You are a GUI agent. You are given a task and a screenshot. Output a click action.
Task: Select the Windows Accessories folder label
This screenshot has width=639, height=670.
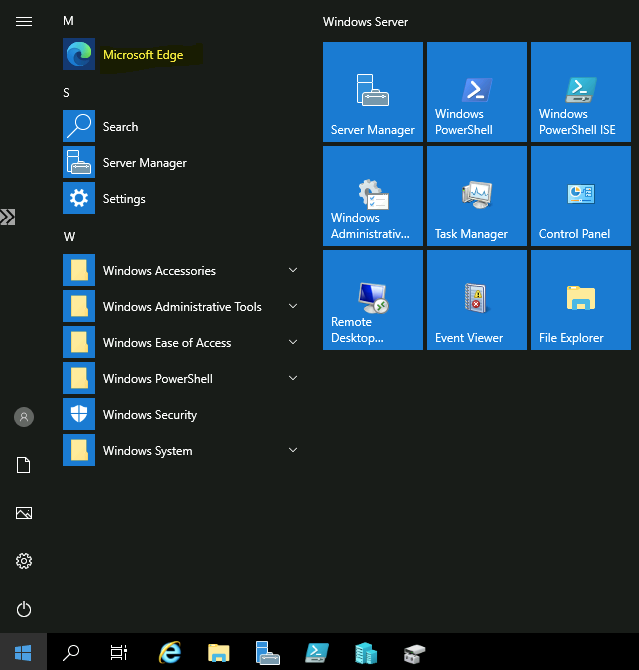tap(159, 270)
